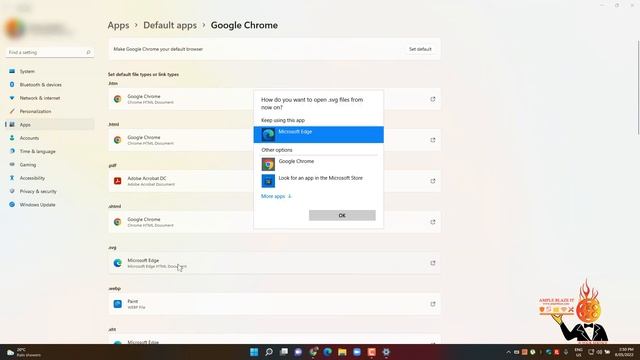
Task: Open Time & language settings
Action: pos(49,151)
